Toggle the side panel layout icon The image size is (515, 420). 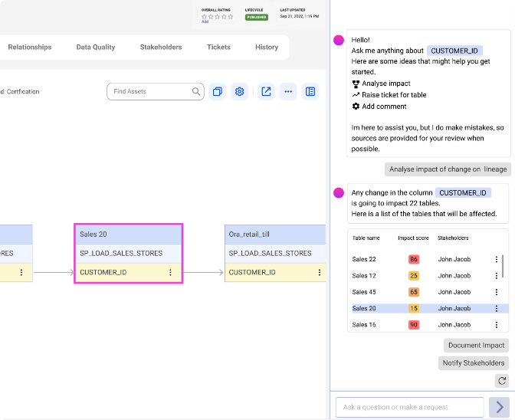[x=310, y=91]
